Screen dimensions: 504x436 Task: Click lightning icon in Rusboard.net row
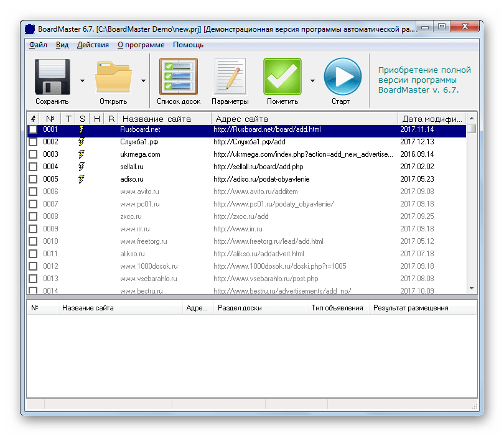point(82,130)
